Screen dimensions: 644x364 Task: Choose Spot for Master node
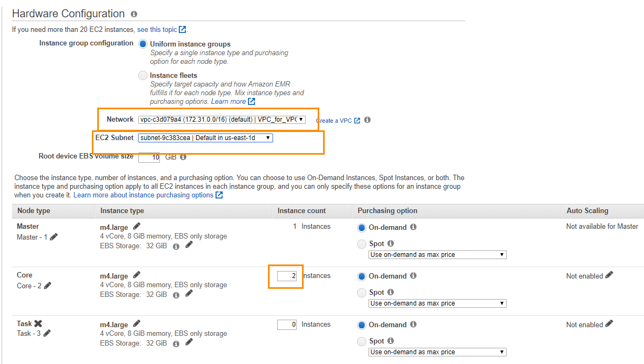point(362,244)
